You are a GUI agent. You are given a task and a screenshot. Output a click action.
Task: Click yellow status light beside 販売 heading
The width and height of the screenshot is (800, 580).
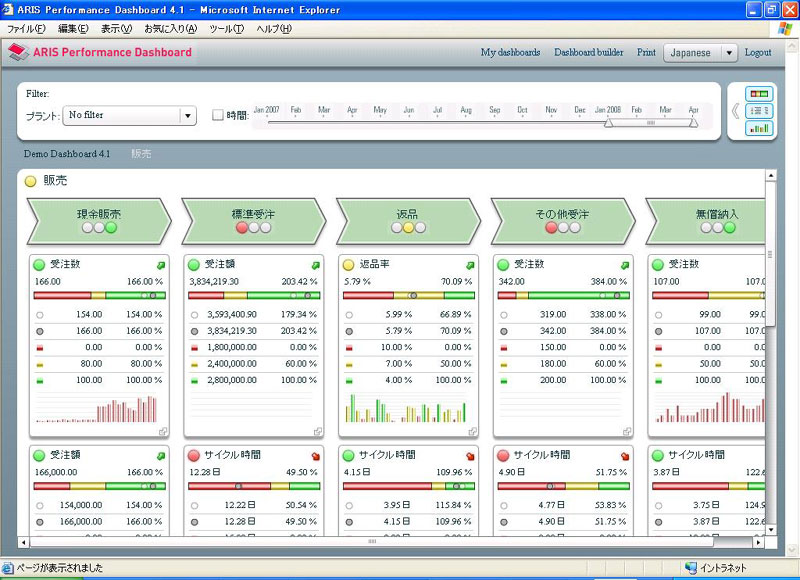(31, 181)
